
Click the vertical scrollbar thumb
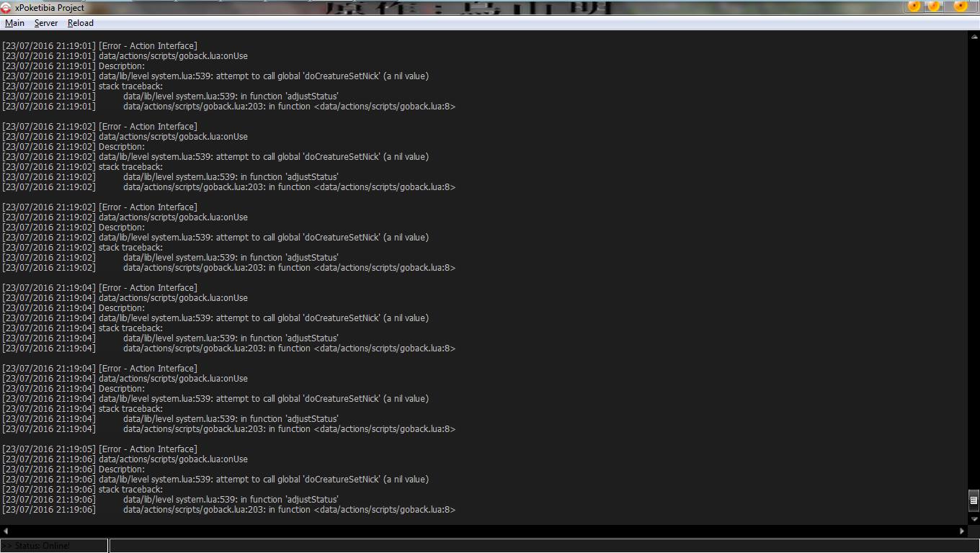tap(974, 500)
